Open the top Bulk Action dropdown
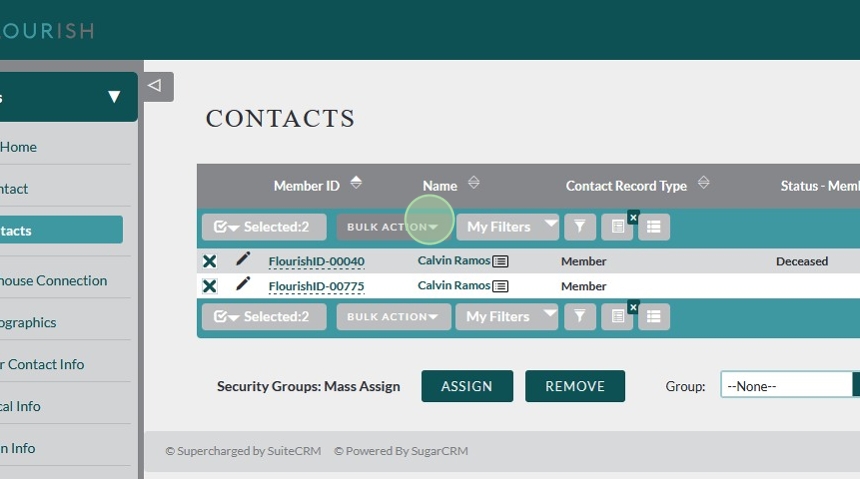 pos(393,227)
